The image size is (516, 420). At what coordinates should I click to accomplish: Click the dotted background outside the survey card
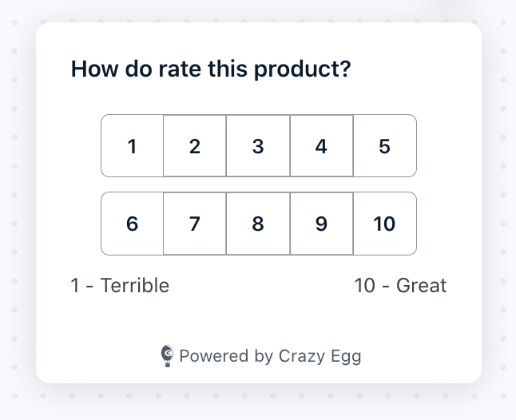pyautogui.click(x=17, y=211)
